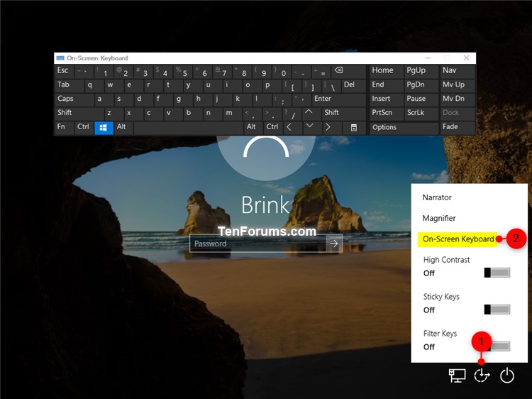Toggle Sticky Keys switch

click(497, 310)
